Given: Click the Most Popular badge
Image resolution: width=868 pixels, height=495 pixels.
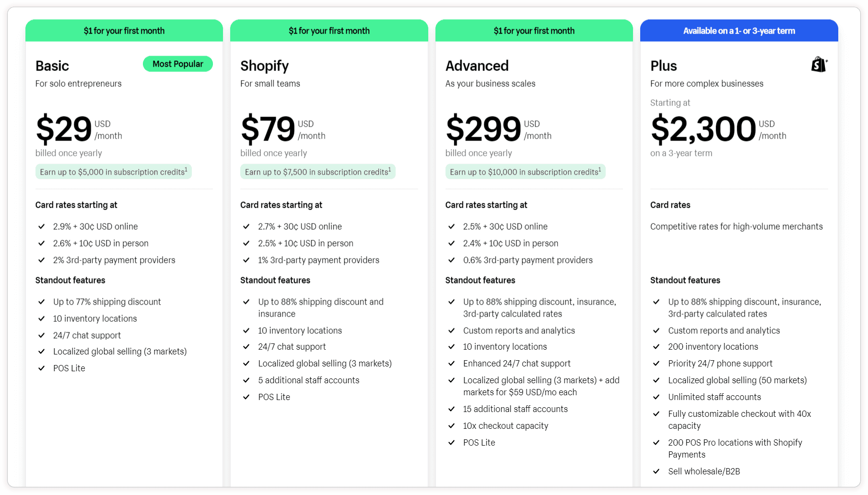Looking at the screenshot, I should 177,64.
